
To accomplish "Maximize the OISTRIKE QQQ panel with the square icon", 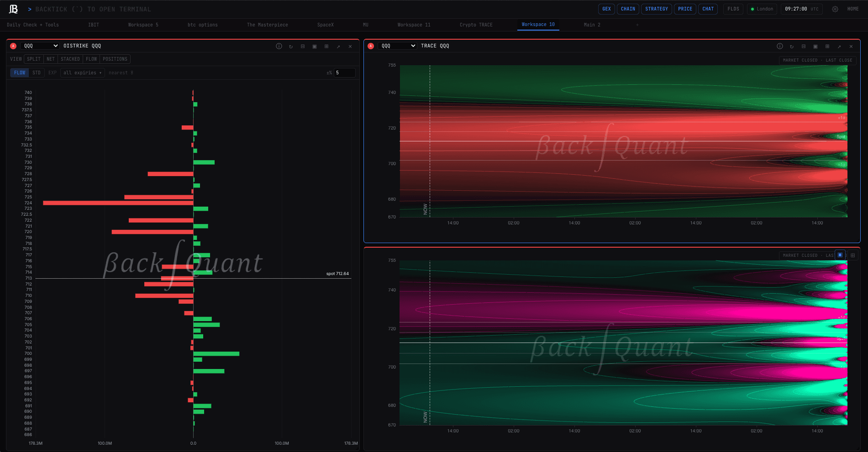I will [315, 46].
